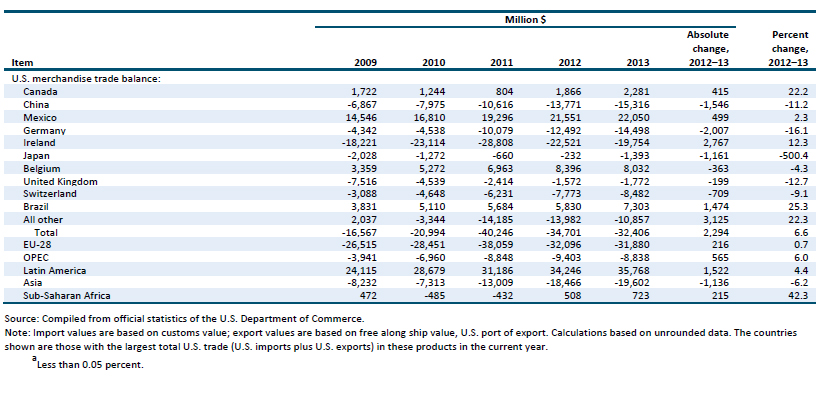Click the 'Japan' row label
Viewport: 820px width, 394px height.
pos(36,156)
